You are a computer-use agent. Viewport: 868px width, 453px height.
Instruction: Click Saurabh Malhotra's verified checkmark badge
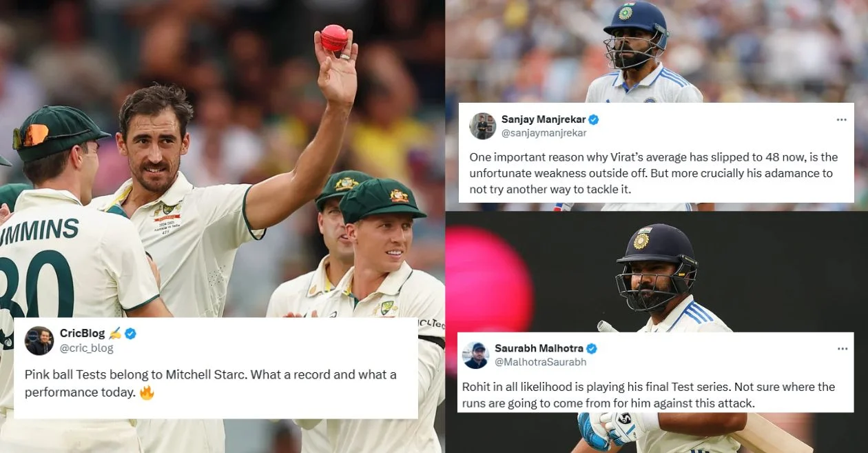[x=591, y=348]
